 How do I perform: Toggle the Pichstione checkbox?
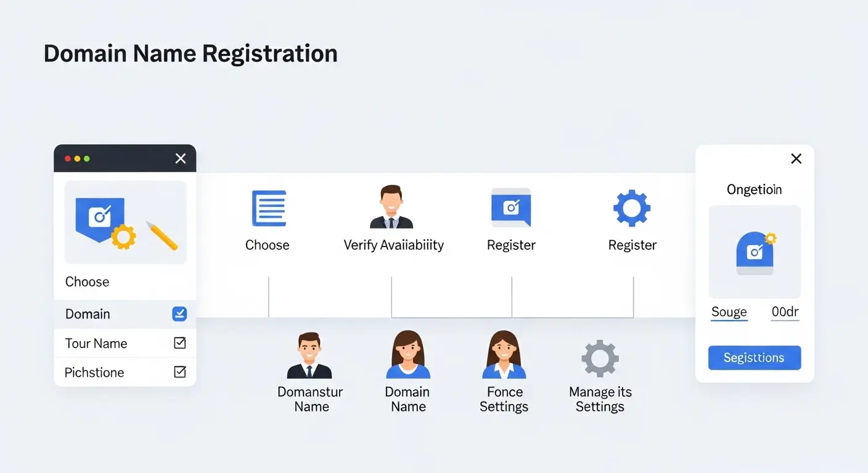(180, 372)
